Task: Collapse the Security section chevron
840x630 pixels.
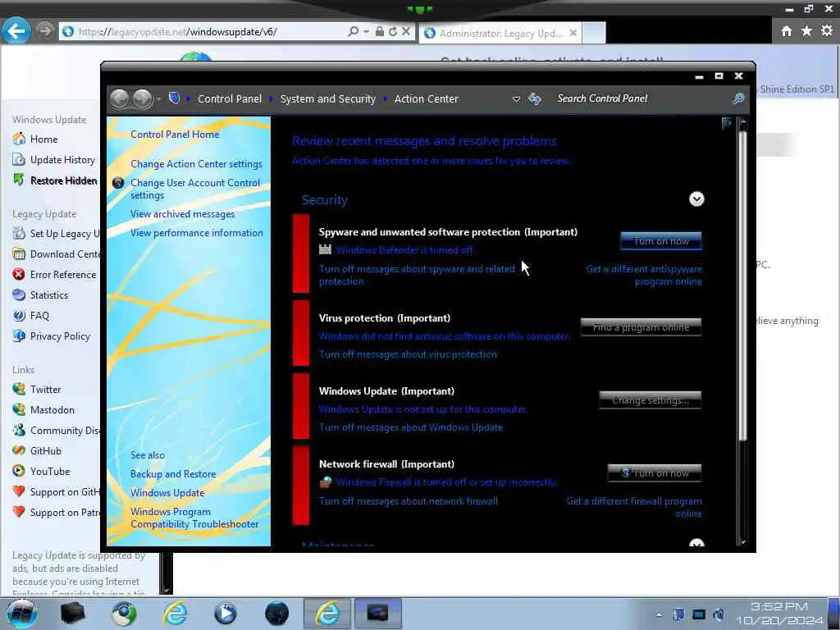Action: coord(696,199)
